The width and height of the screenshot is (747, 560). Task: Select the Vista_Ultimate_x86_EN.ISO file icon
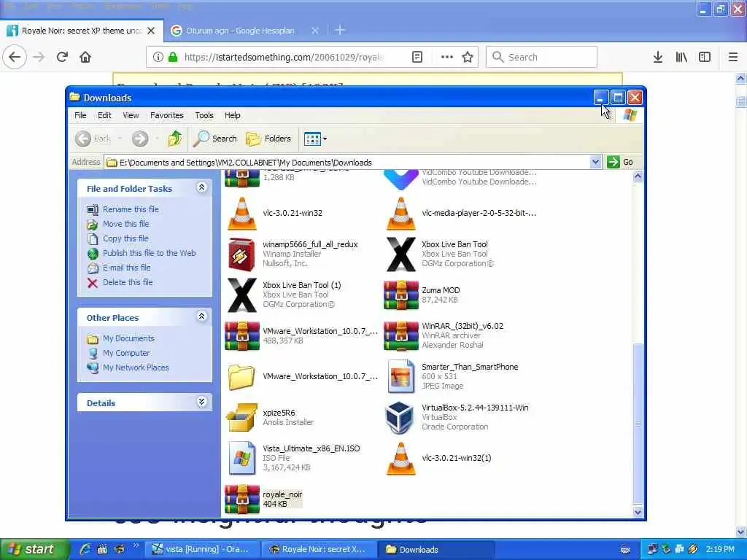point(242,458)
